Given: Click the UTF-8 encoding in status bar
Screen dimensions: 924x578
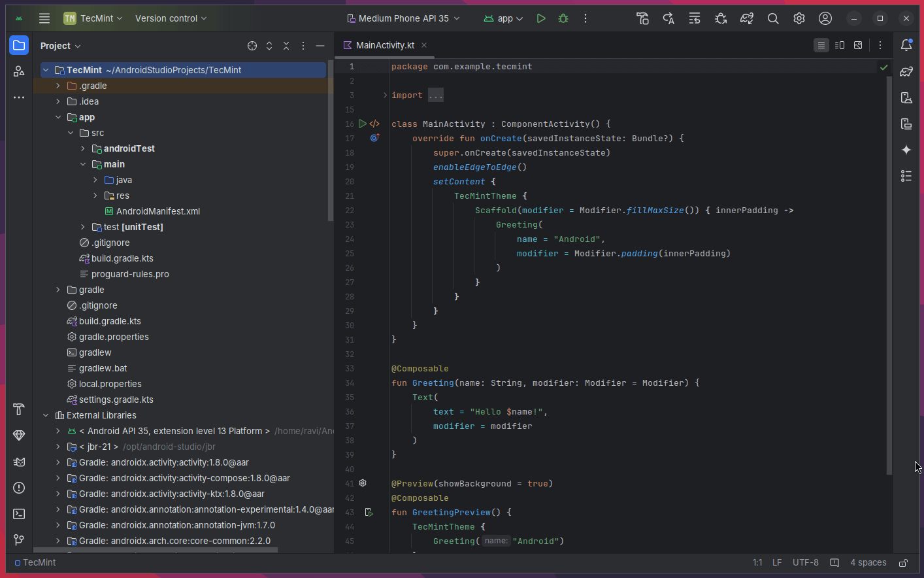Looking at the screenshot, I should (805, 562).
